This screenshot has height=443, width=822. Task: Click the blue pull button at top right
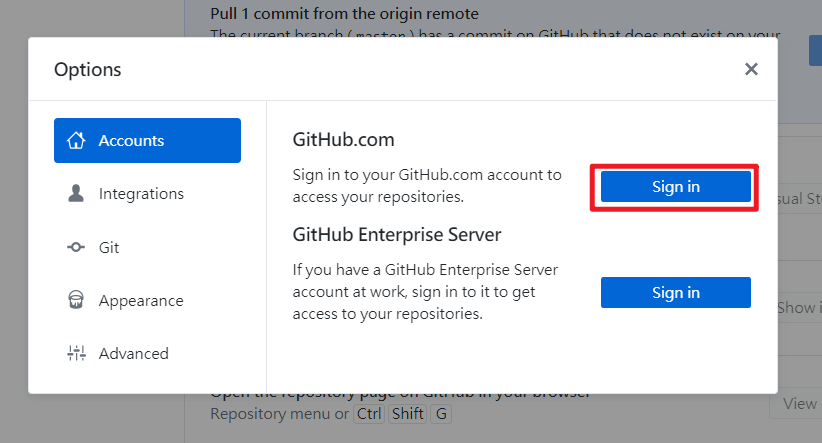[815, 50]
